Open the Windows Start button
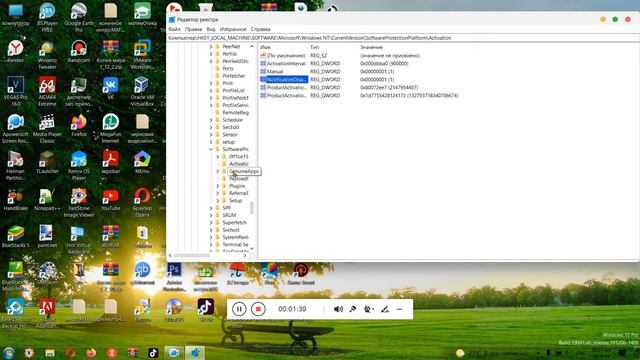The height and width of the screenshot is (360, 640). click(x=9, y=353)
